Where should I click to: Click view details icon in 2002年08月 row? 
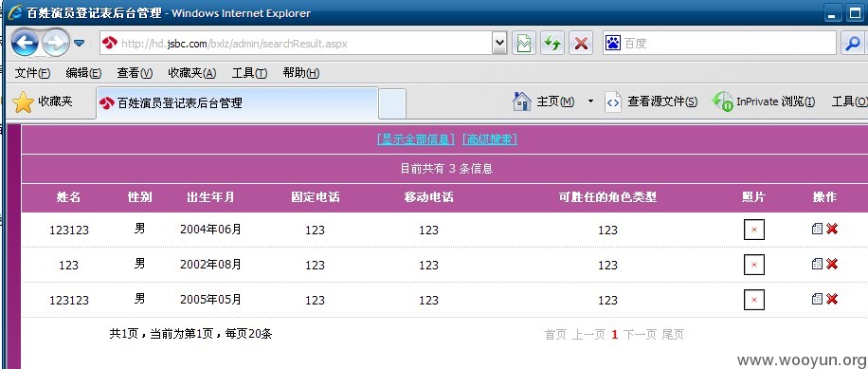click(x=817, y=264)
